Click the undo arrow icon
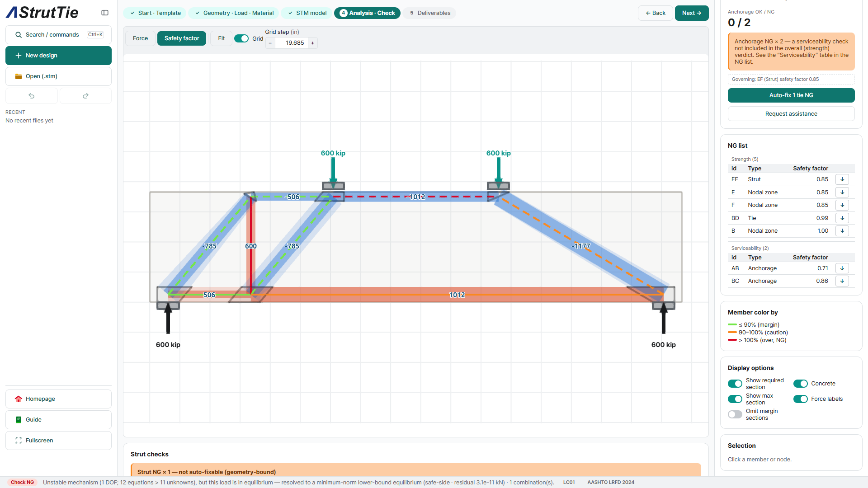 pos(32,96)
